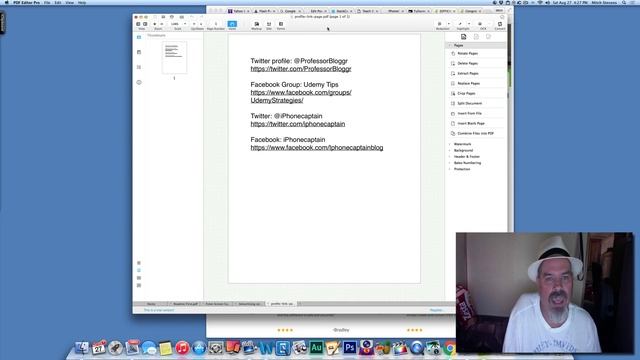640x360 pixels.
Task: Open the Redaction dropdown arrow
Action: point(448,24)
